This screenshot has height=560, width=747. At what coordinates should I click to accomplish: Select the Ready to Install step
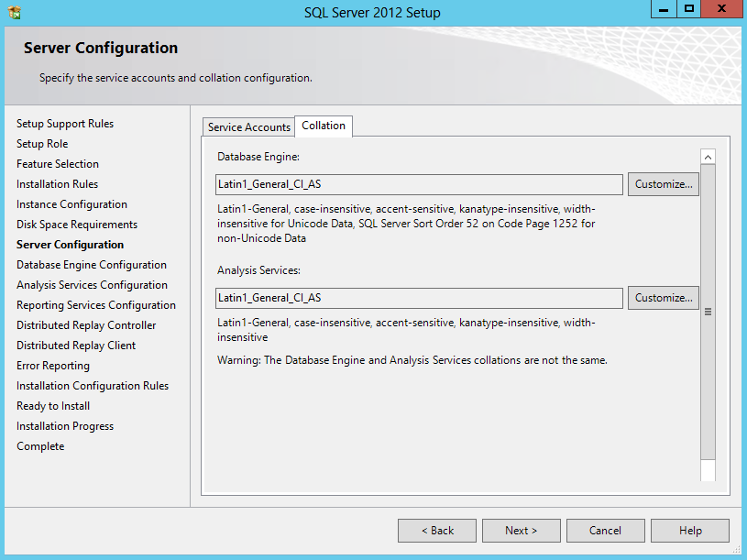(53, 406)
